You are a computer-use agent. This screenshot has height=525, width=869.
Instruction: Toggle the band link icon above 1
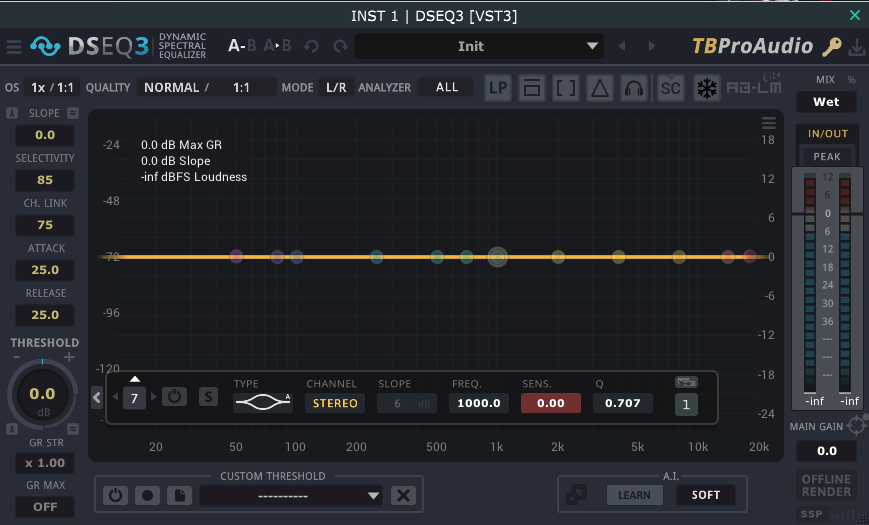686,382
